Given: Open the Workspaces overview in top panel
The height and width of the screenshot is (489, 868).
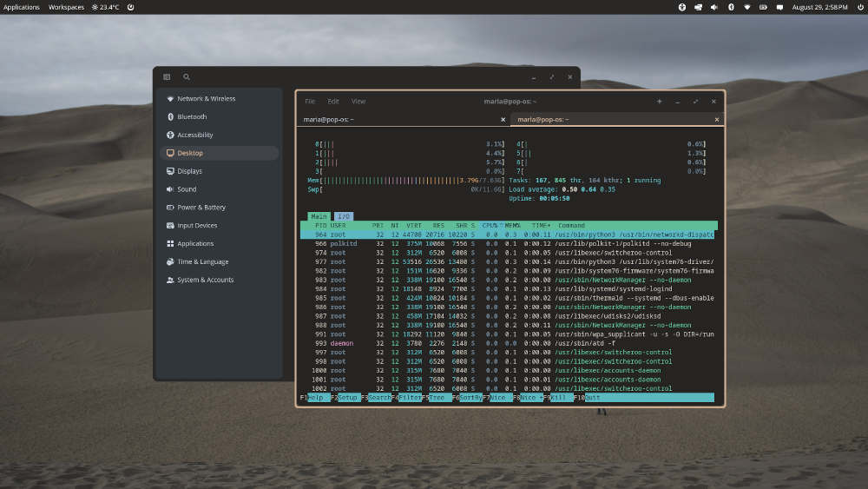Looking at the screenshot, I should [67, 7].
